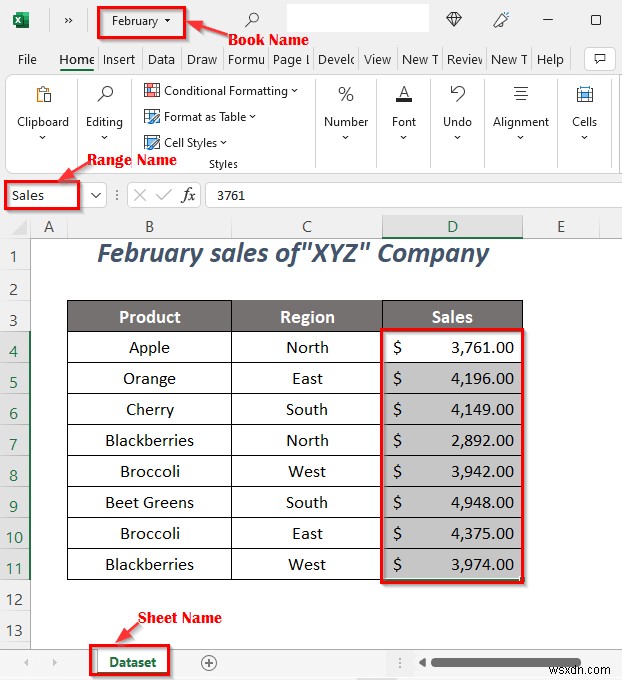Click the Clipboard paste icon
The height and width of the screenshot is (680, 622).
(x=43, y=94)
